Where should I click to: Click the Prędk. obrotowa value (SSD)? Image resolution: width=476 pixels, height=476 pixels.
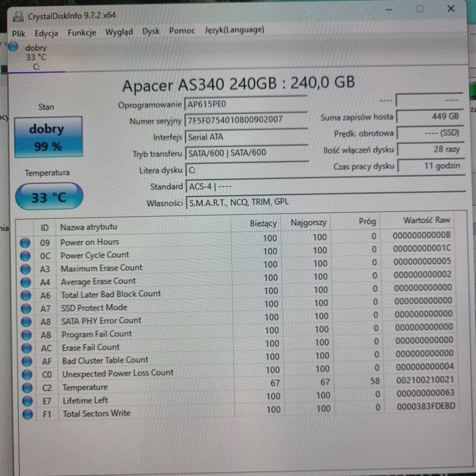(x=430, y=133)
